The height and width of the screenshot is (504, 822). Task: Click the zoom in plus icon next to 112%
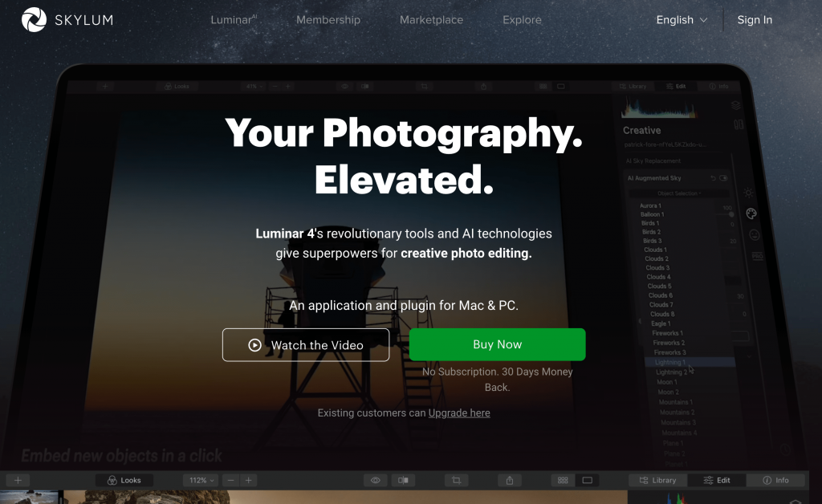click(x=249, y=480)
